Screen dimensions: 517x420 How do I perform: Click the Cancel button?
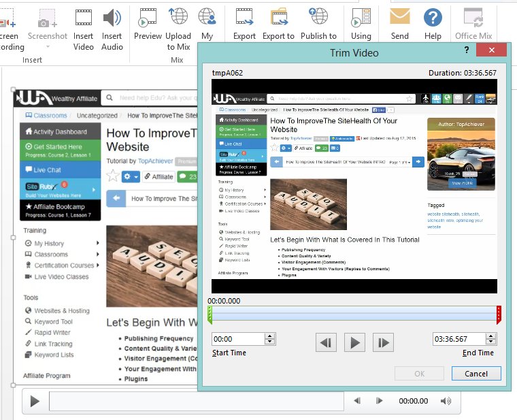[x=476, y=374]
